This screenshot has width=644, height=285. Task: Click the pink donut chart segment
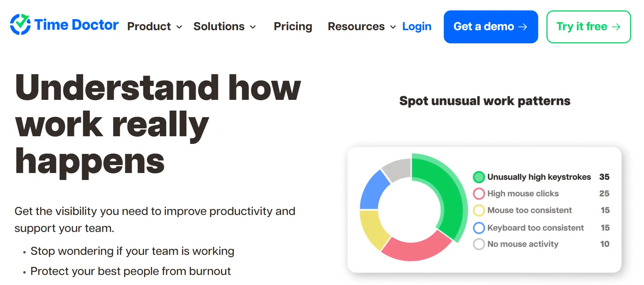click(415, 250)
